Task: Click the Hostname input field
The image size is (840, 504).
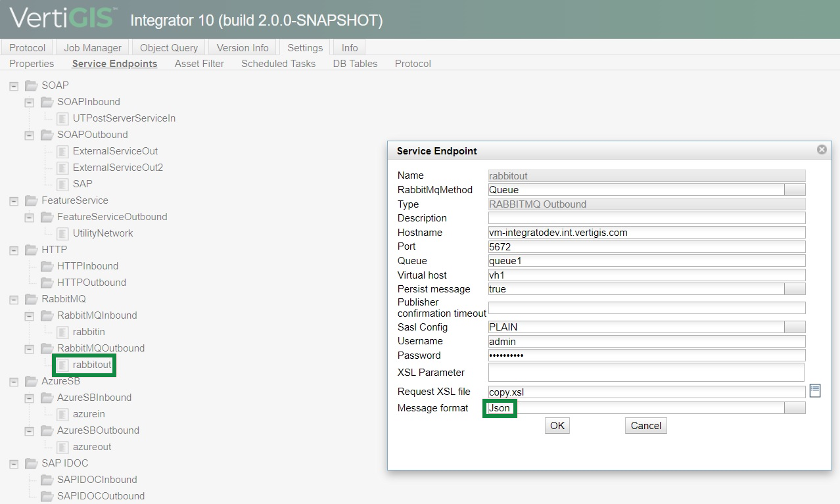Action: tap(647, 233)
